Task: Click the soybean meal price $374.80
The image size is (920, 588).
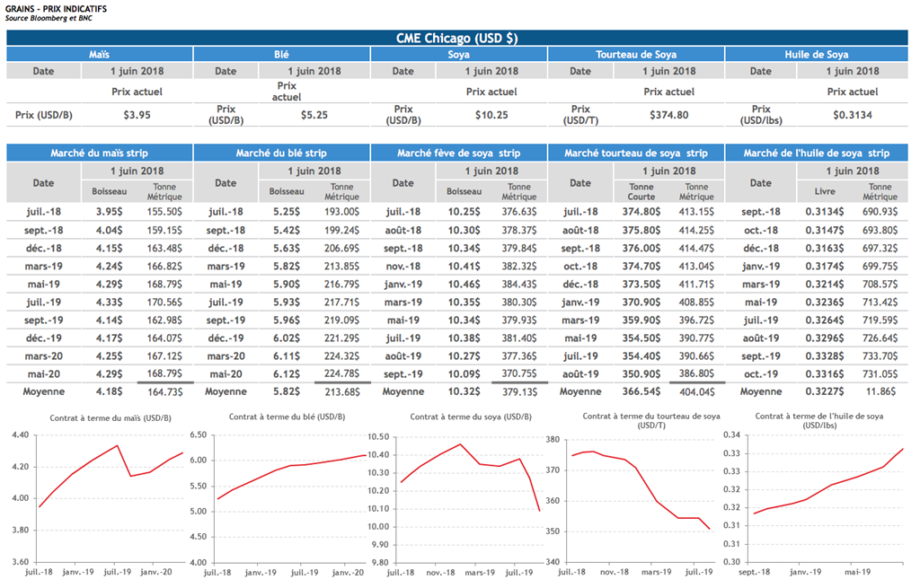Action: point(668,115)
